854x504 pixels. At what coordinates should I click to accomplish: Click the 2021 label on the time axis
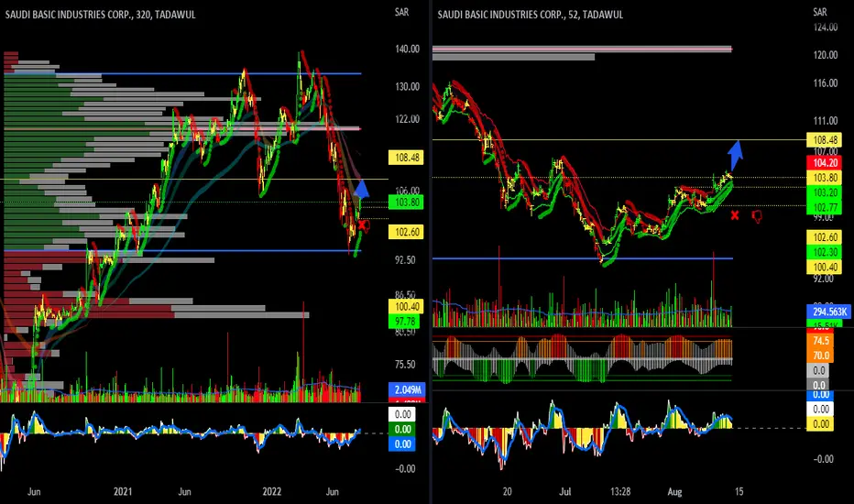click(x=123, y=491)
